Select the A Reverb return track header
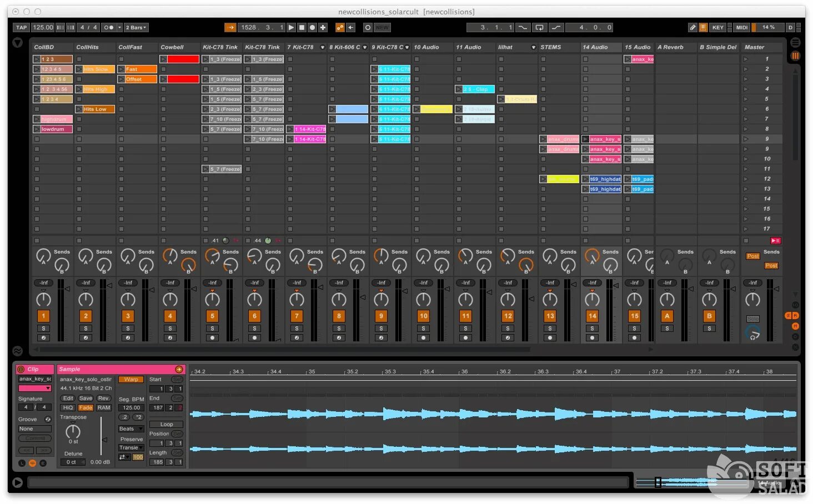This screenshot has width=813, height=504. point(676,47)
